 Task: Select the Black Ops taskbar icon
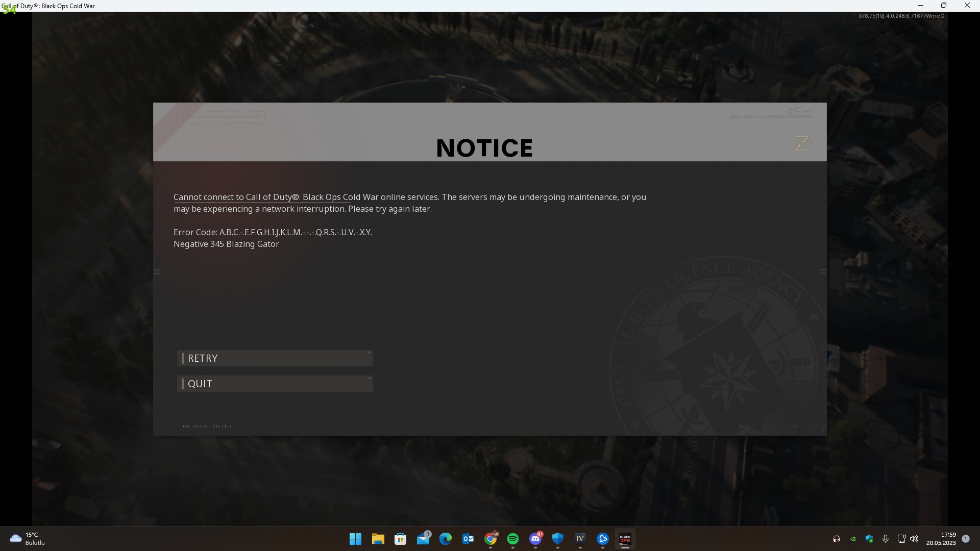625,539
